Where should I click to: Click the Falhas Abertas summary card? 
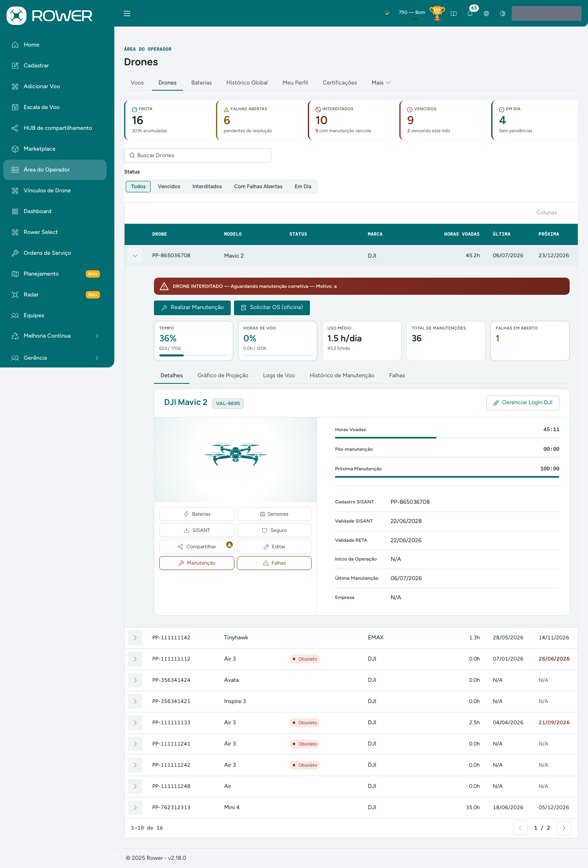[260, 120]
